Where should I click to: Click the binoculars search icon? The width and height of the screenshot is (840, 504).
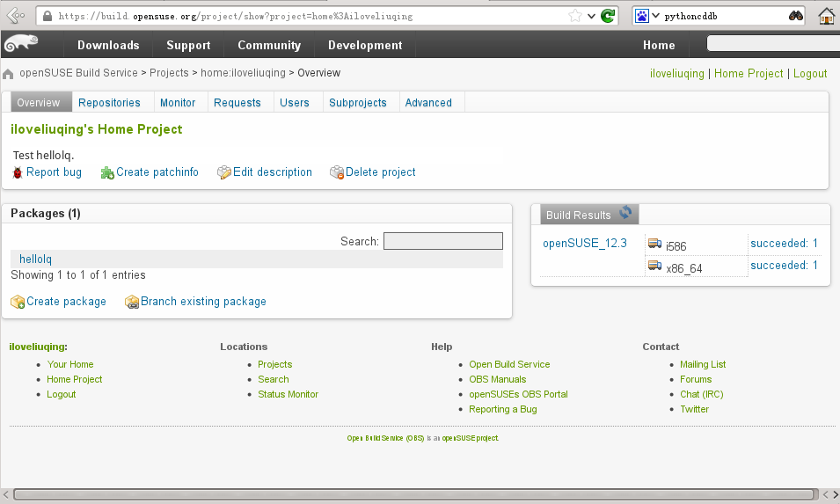796,16
